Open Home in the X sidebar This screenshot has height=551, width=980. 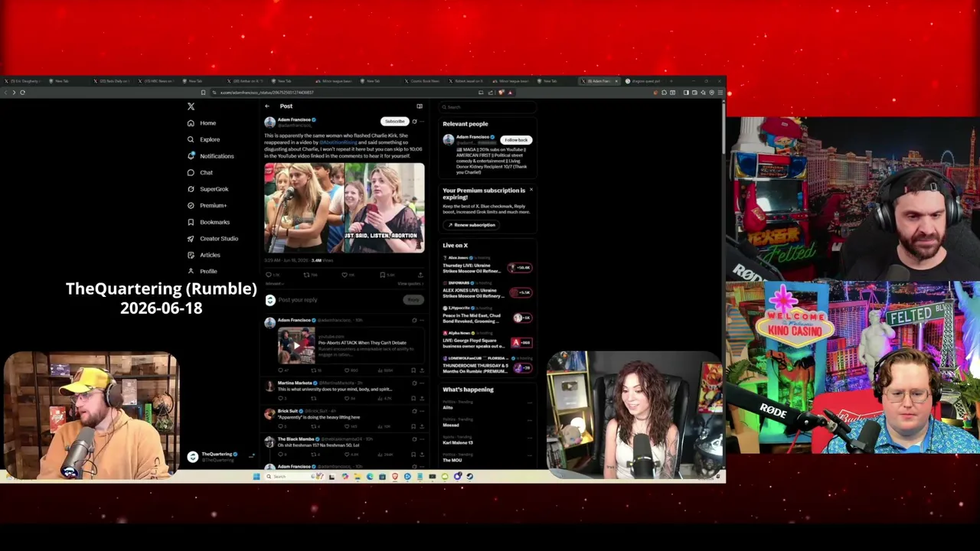[202, 123]
